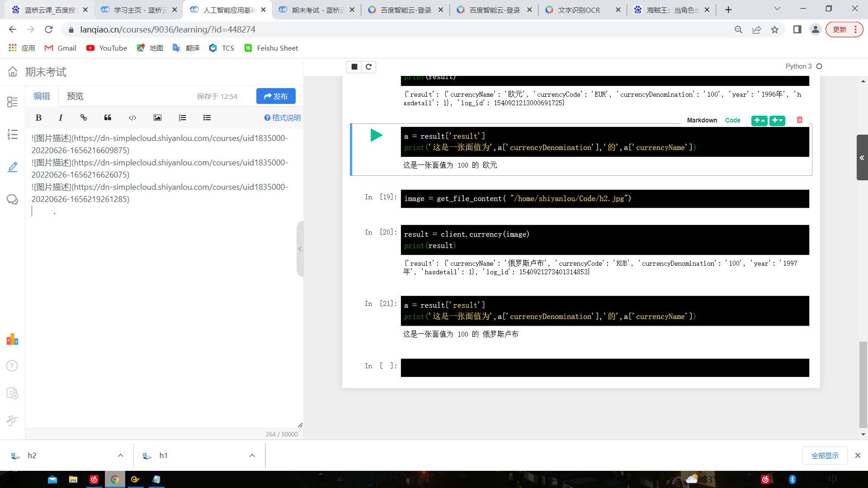Switch to the 预览 tab

click(x=75, y=96)
